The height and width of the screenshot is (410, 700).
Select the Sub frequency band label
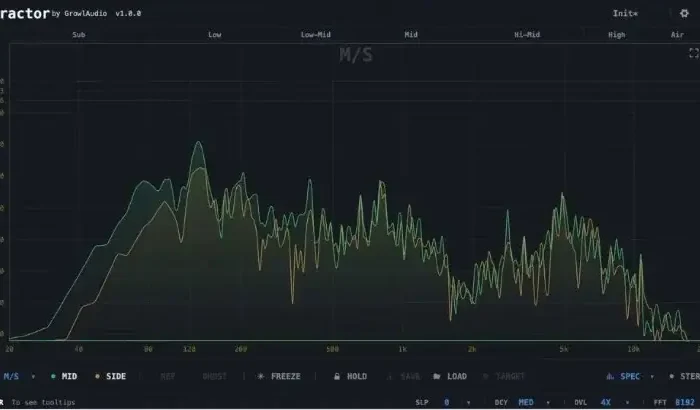pos(79,35)
